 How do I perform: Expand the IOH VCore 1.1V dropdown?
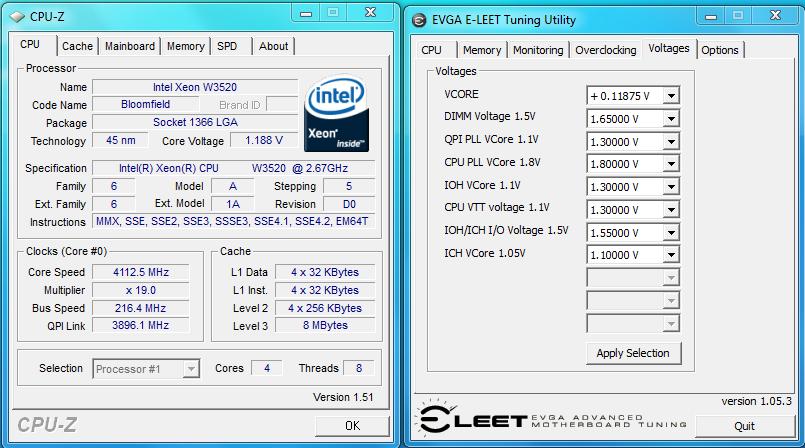pos(671,187)
